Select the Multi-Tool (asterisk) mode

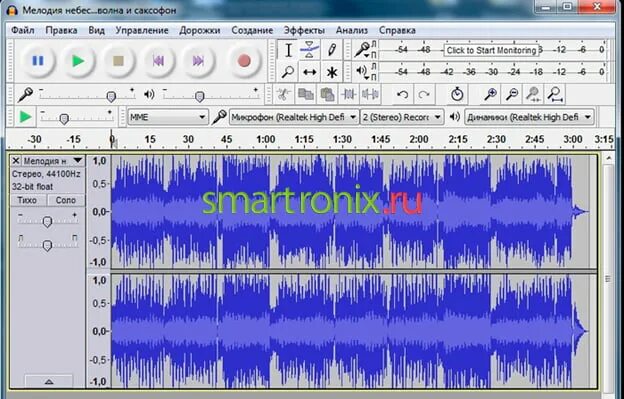(x=332, y=72)
